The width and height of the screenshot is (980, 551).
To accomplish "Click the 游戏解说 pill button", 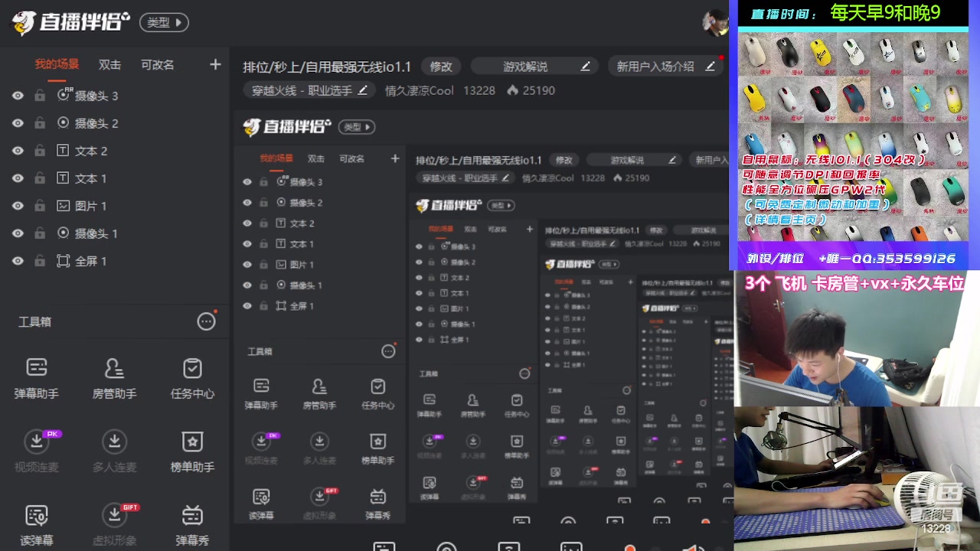I will click(535, 67).
